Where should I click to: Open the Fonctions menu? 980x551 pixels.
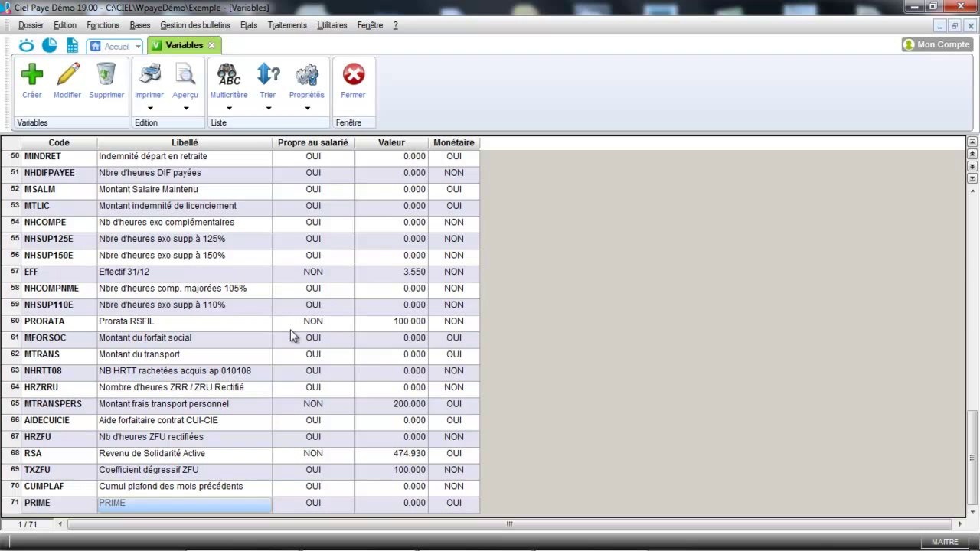click(x=103, y=25)
